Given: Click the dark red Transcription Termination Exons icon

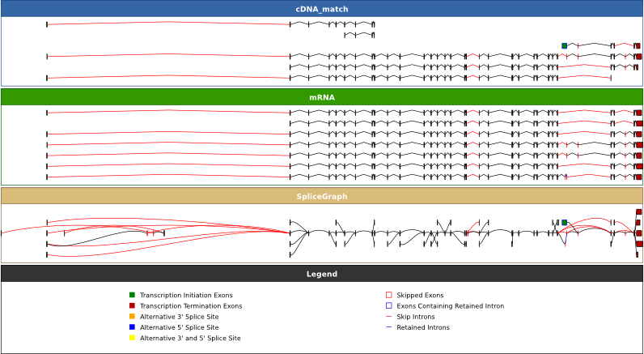Looking at the screenshot, I should click(x=132, y=305).
